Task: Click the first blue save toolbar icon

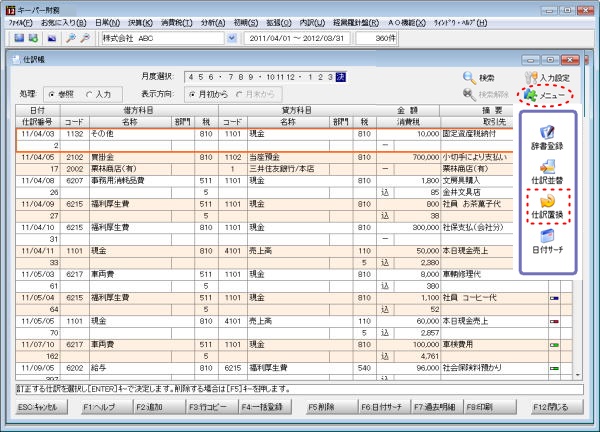Action: [x=19, y=38]
